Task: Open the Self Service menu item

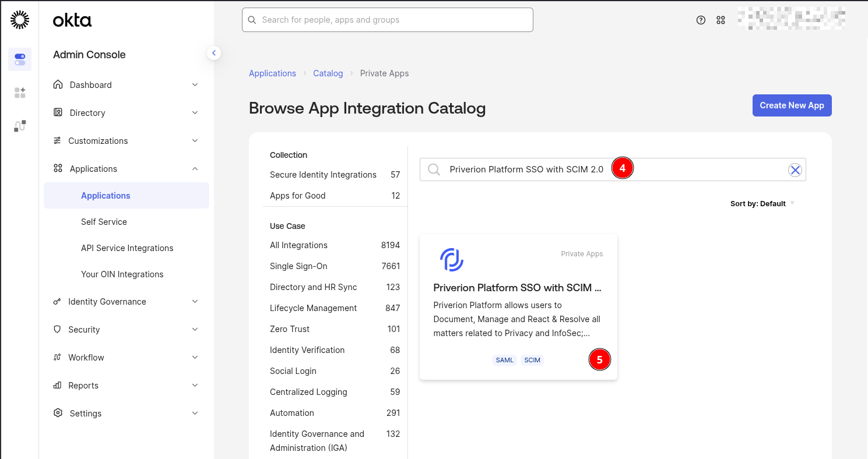Action: pos(104,222)
